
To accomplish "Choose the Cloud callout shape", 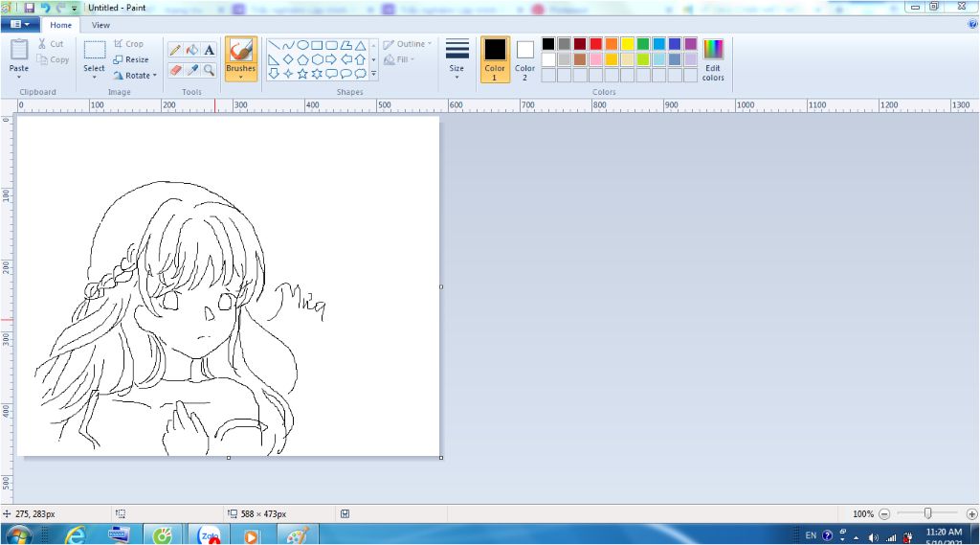I will tap(360, 74).
